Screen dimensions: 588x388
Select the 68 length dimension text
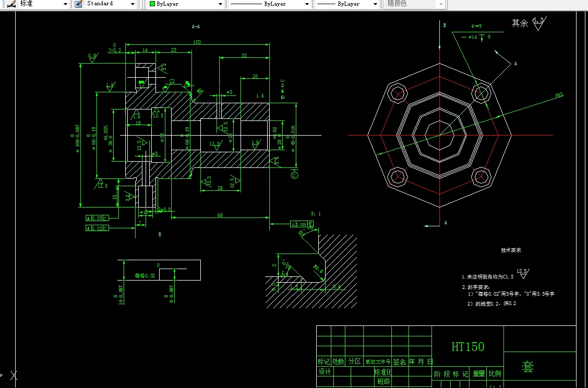220,215
